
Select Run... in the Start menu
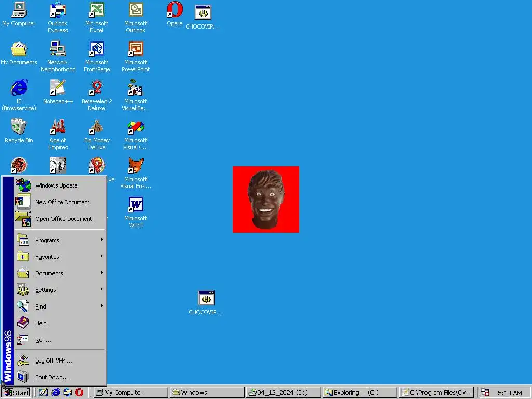pyautogui.click(x=60, y=340)
